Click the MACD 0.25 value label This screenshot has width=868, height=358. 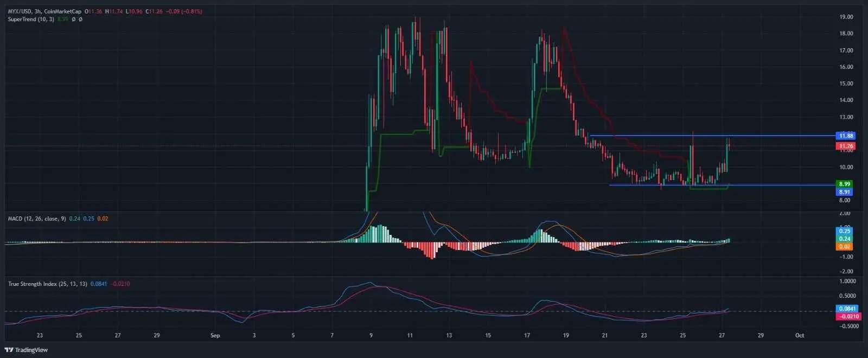[x=845, y=231]
